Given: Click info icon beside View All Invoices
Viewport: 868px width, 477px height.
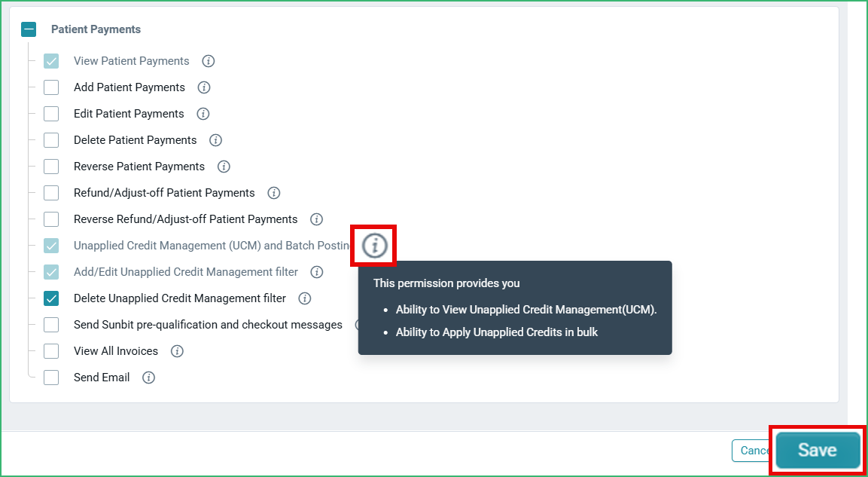Looking at the screenshot, I should tap(177, 351).
